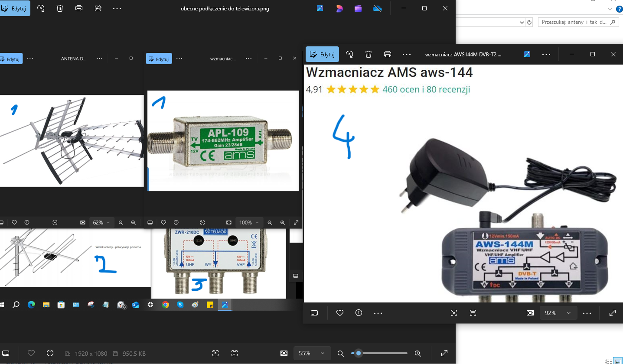This screenshot has height=364, width=623.
Task: Scan text in the AWS144M window
Action: pyautogui.click(x=473, y=312)
